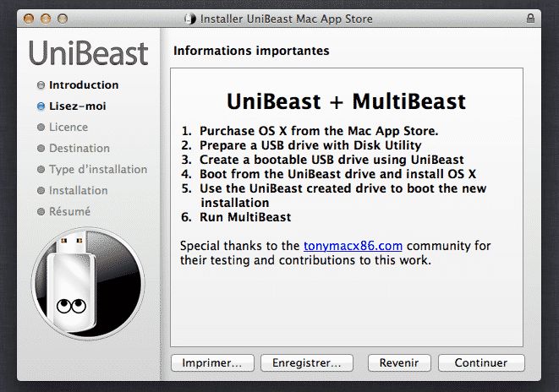Select the Type d'installation step
The width and height of the screenshot is (559, 392).
click(x=98, y=170)
